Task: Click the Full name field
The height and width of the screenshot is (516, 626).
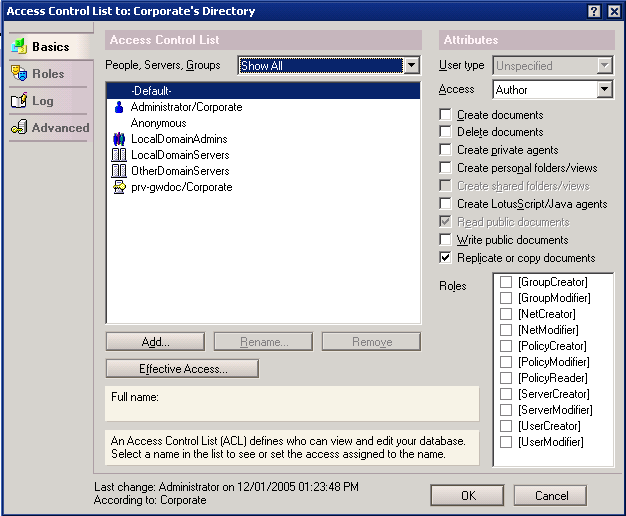Action: pyautogui.click(x=292, y=403)
